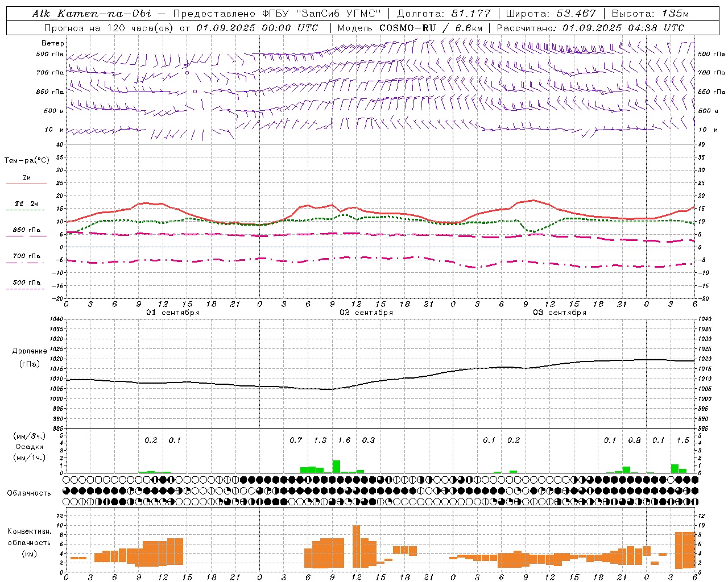Select the precipitation value 0.8
Image resolution: width=728 pixels, height=582 pixels.
634,440
